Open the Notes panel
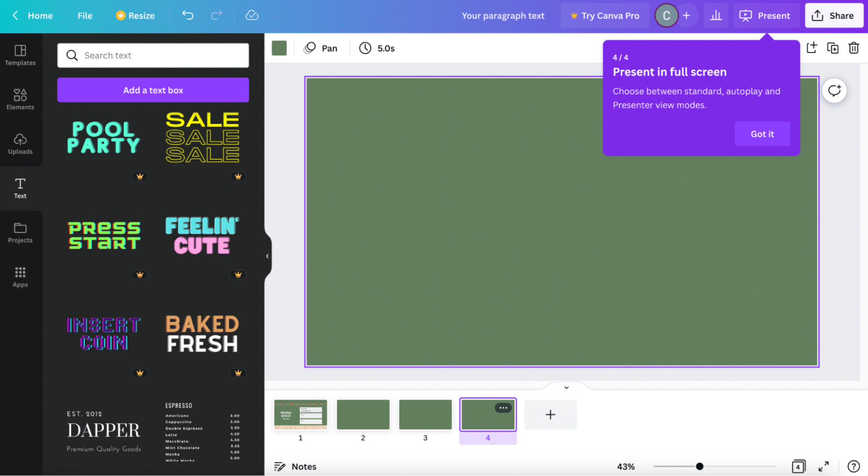Viewport: 868px width, 476px height. click(x=296, y=466)
